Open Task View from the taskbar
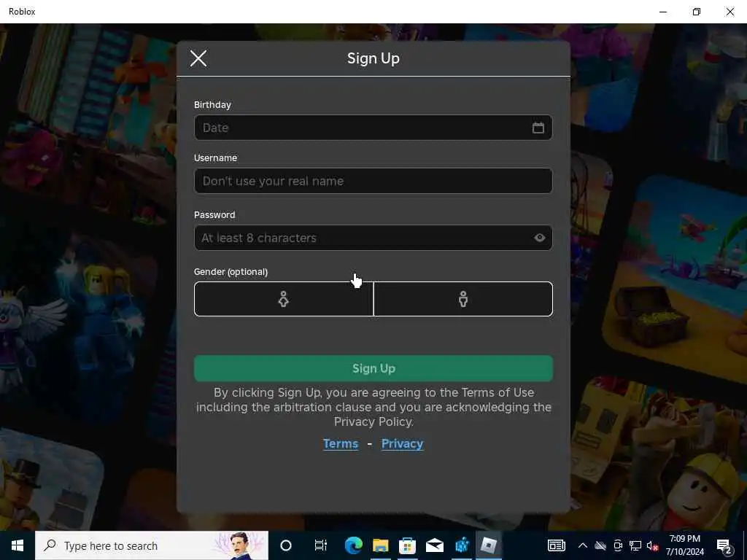The image size is (747, 560). tap(321, 545)
